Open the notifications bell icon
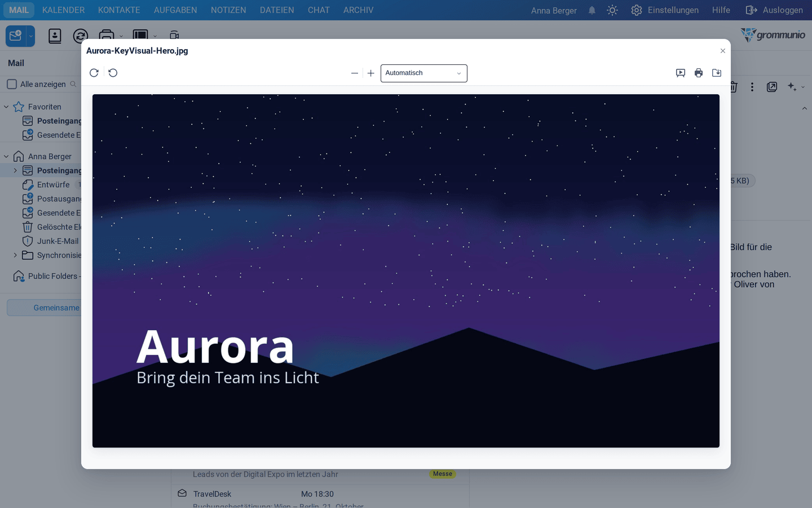The height and width of the screenshot is (508, 812). point(592,10)
